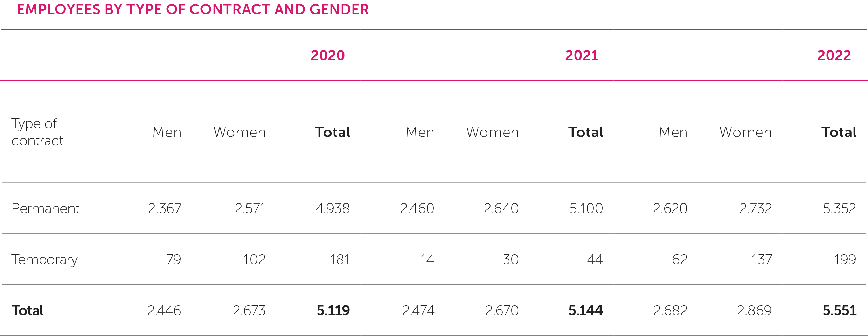Click permanent total value 4.938
This screenshot has width=868, height=336.
pyautogui.click(x=332, y=209)
